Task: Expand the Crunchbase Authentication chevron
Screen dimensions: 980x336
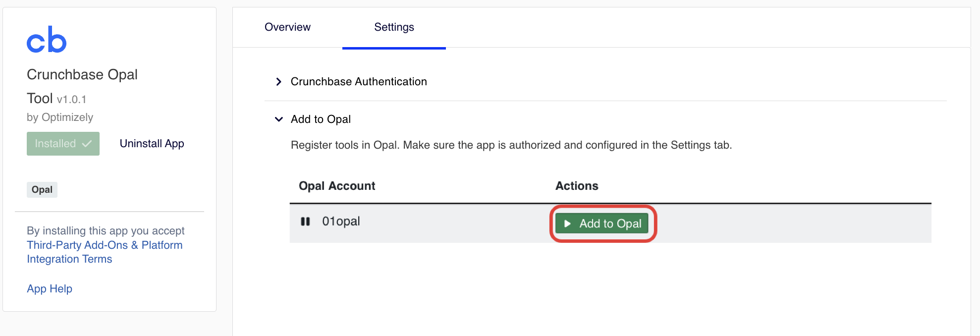Action: pyautogui.click(x=279, y=82)
